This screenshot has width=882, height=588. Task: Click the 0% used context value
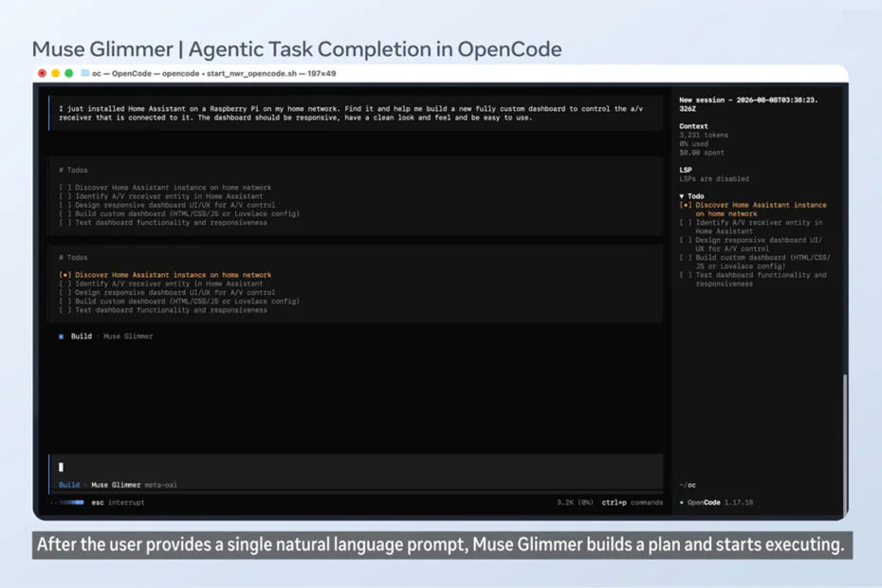pyautogui.click(x=693, y=144)
